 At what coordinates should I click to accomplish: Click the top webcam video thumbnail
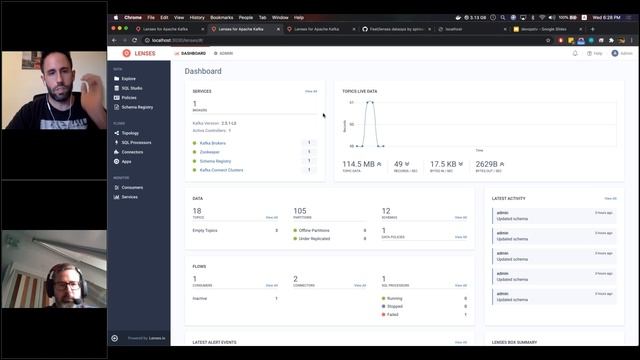pos(54,90)
